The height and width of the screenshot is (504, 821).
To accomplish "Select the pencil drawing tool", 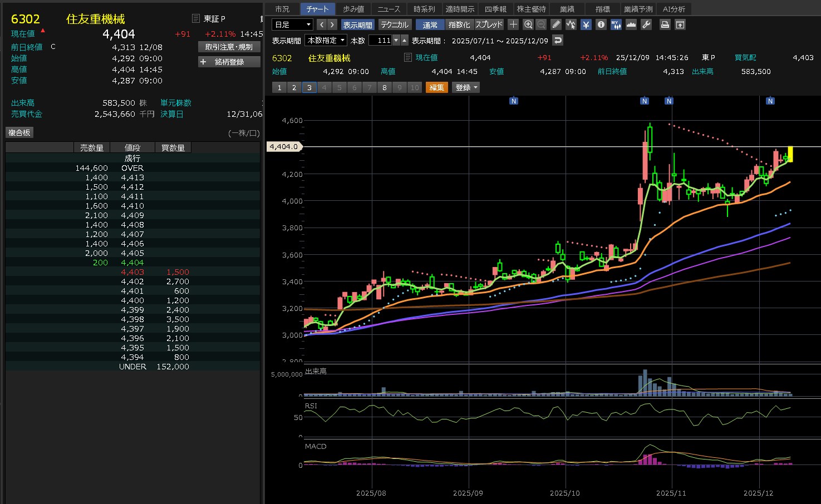I will click(x=556, y=24).
